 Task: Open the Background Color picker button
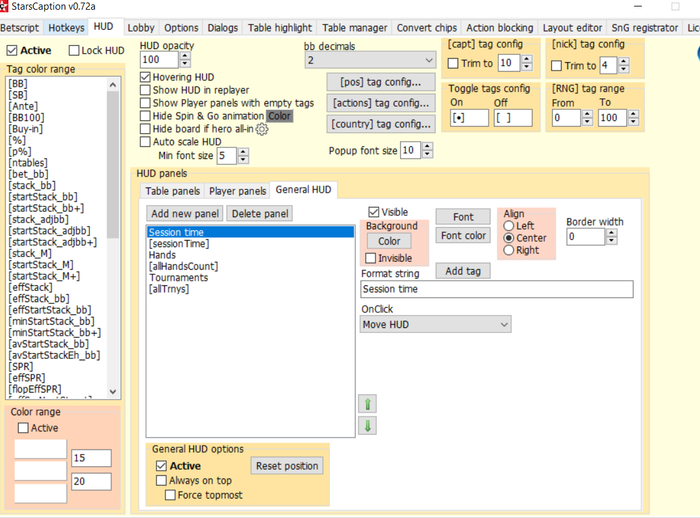[389, 241]
